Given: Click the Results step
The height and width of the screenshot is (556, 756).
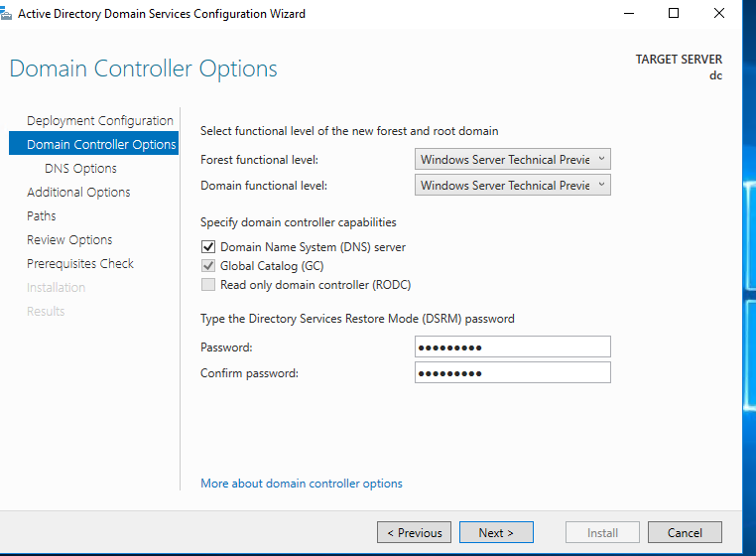Looking at the screenshot, I should point(46,312).
